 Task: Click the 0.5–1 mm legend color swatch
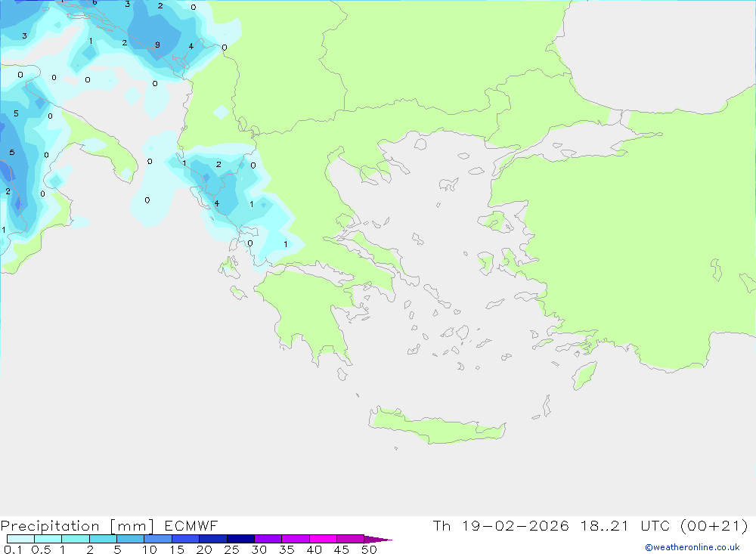[x=48, y=539]
